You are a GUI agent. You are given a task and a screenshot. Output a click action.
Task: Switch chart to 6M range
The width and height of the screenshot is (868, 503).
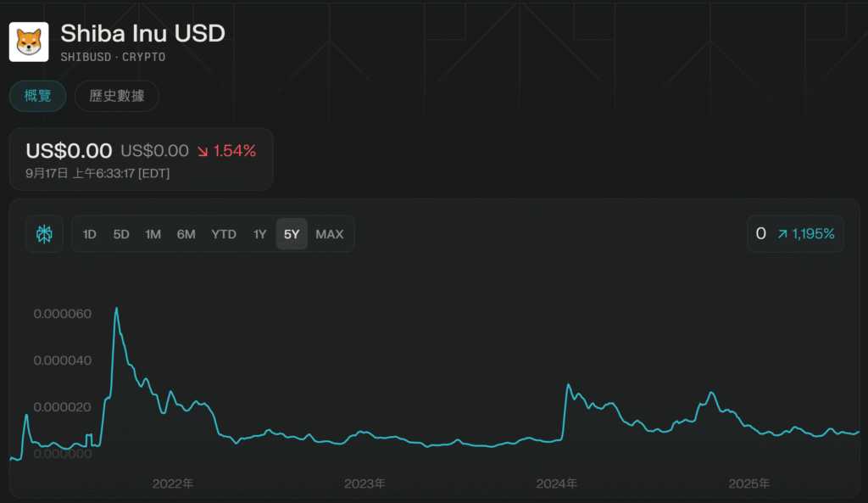click(186, 234)
